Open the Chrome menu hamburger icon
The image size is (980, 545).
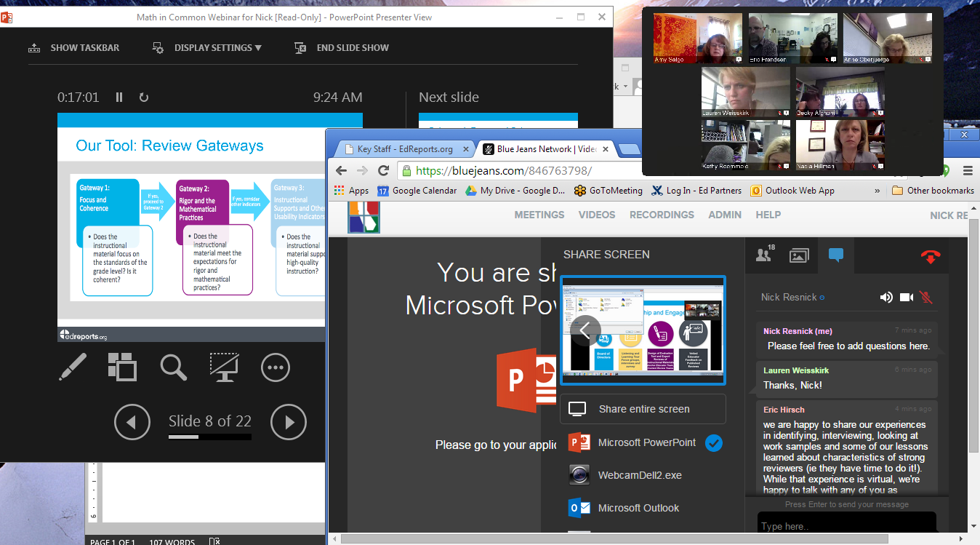pos(968,171)
